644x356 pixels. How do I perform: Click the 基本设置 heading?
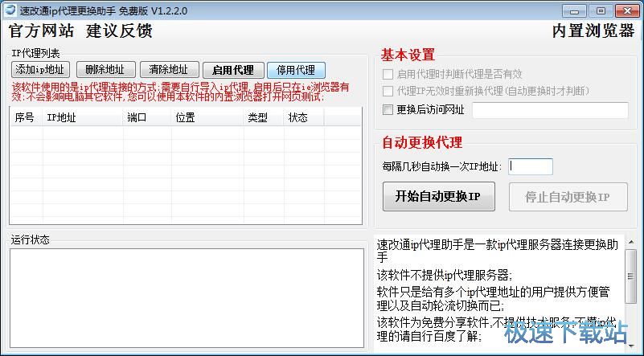pos(408,55)
